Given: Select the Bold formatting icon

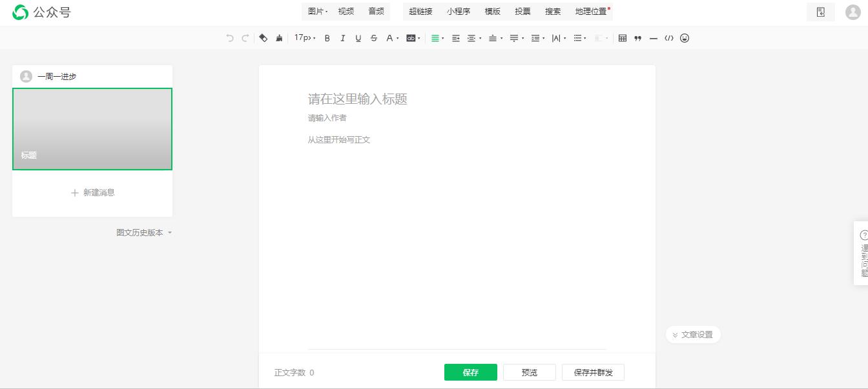Looking at the screenshot, I should (x=327, y=38).
